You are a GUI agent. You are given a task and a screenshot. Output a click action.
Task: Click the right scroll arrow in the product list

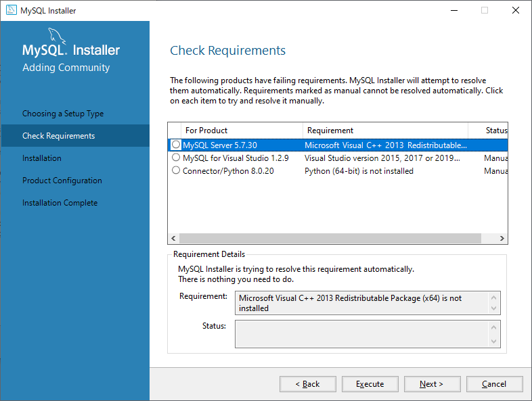coord(502,238)
